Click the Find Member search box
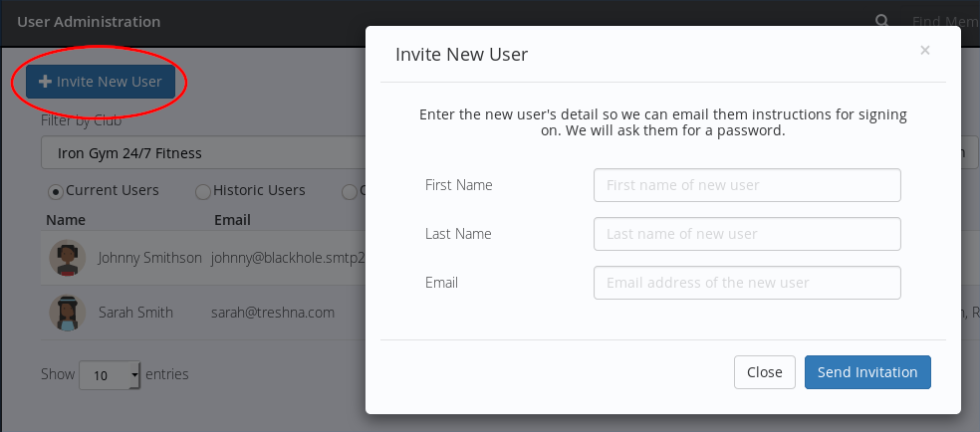980x432 pixels. tap(944, 21)
